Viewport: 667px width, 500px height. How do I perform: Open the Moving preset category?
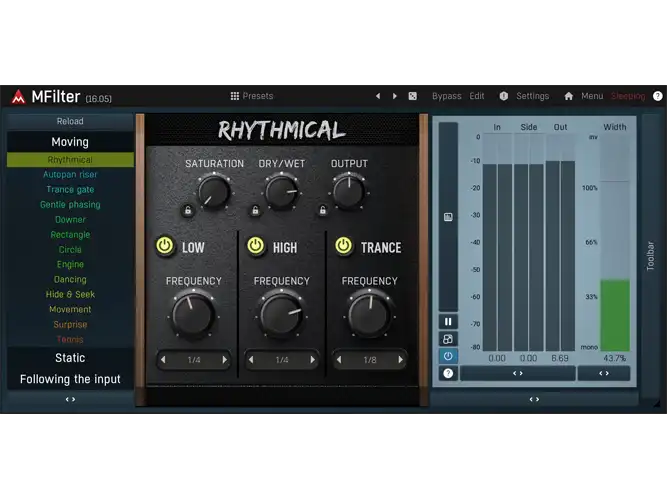[70, 142]
